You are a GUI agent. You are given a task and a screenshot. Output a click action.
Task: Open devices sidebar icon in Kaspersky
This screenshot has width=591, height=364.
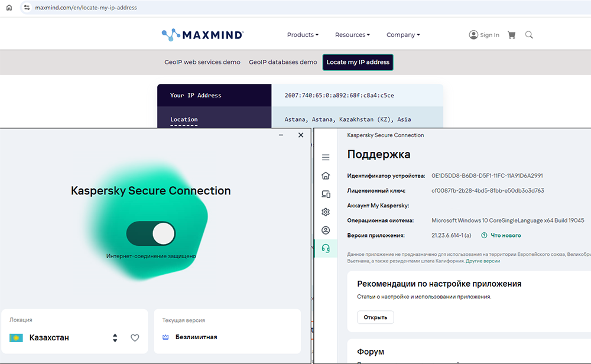(326, 194)
